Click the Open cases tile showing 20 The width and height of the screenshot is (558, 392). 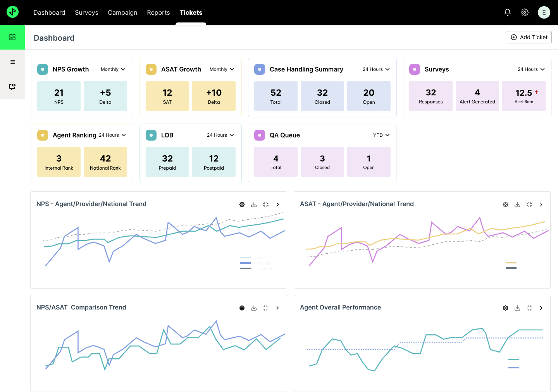369,96
